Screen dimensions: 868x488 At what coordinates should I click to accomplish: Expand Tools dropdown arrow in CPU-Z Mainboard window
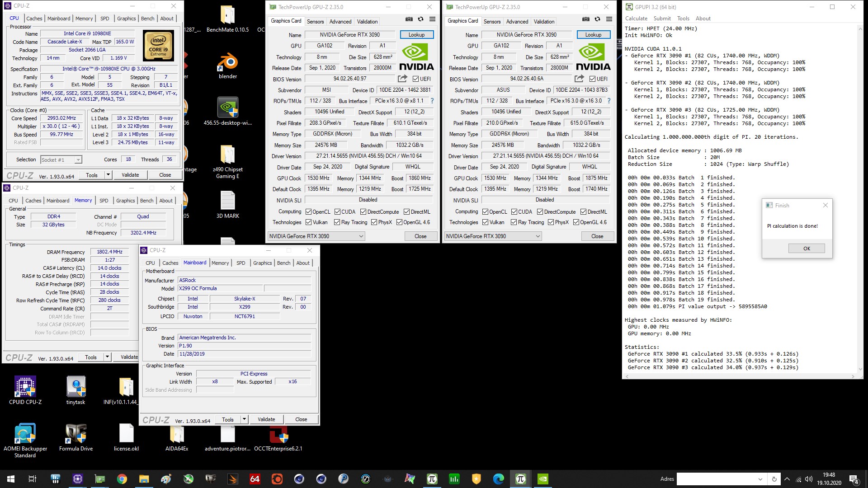[244, 419]
